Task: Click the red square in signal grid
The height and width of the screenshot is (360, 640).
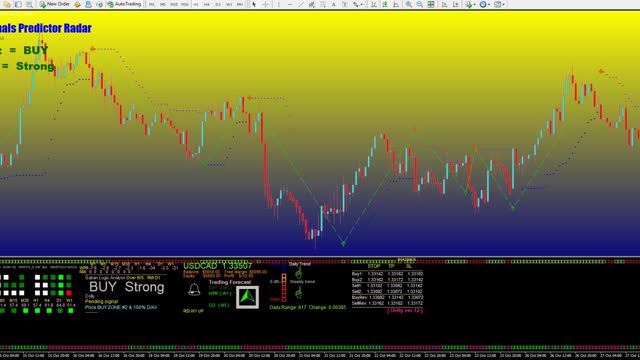Action: point(69,293)
